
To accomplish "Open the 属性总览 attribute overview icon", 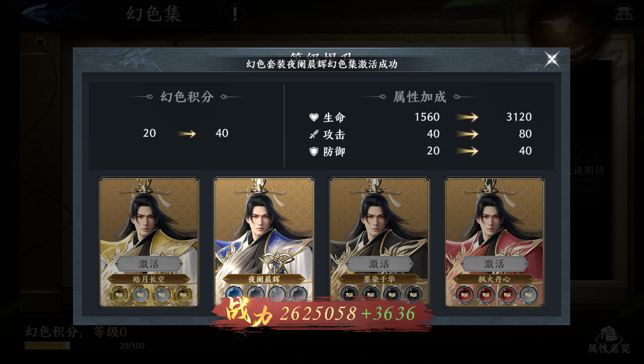I will 609,340.
